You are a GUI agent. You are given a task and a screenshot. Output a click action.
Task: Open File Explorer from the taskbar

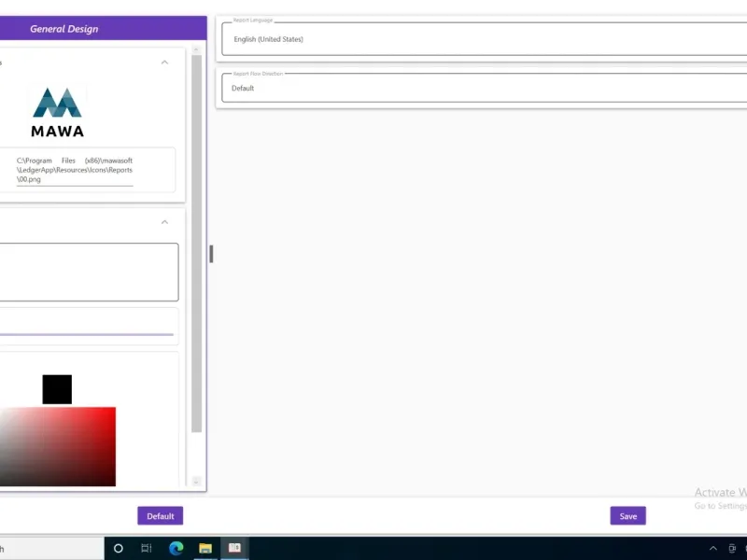(x=205, y=548)
